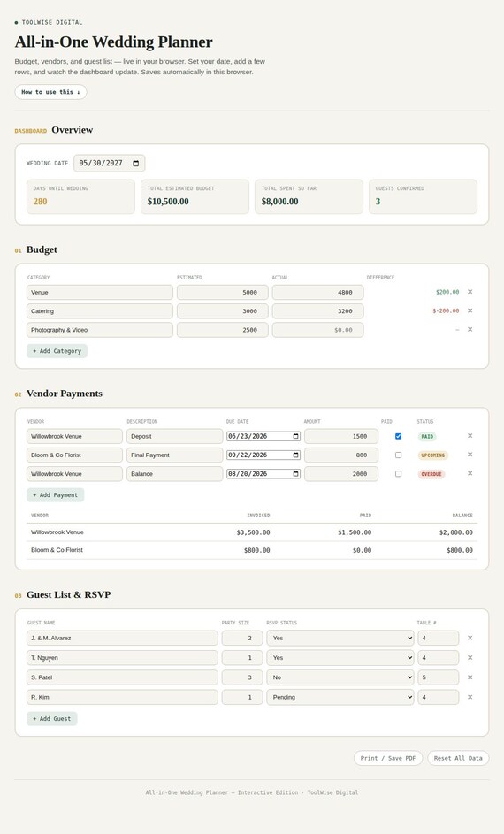This screenshot has height=834, width=504.
Task: Remove the Catering budget row
Action: click(x=470, y=310)
